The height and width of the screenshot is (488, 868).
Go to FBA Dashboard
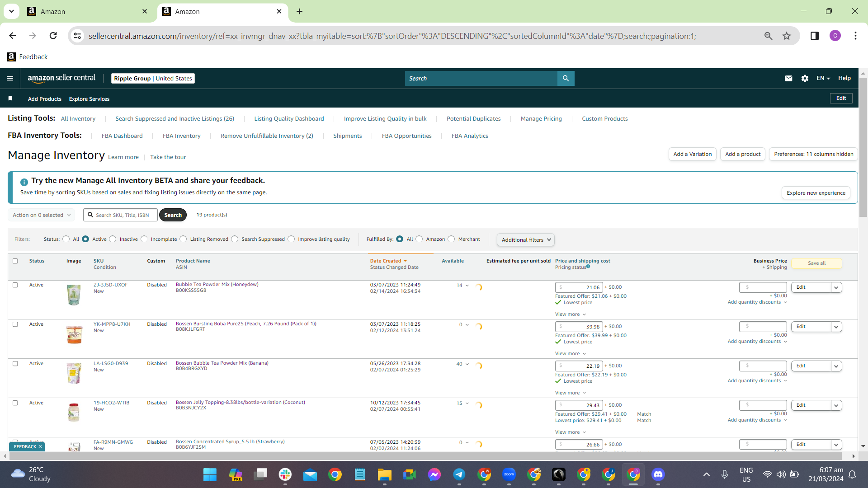pyautogui.click(x=122, y=136)
